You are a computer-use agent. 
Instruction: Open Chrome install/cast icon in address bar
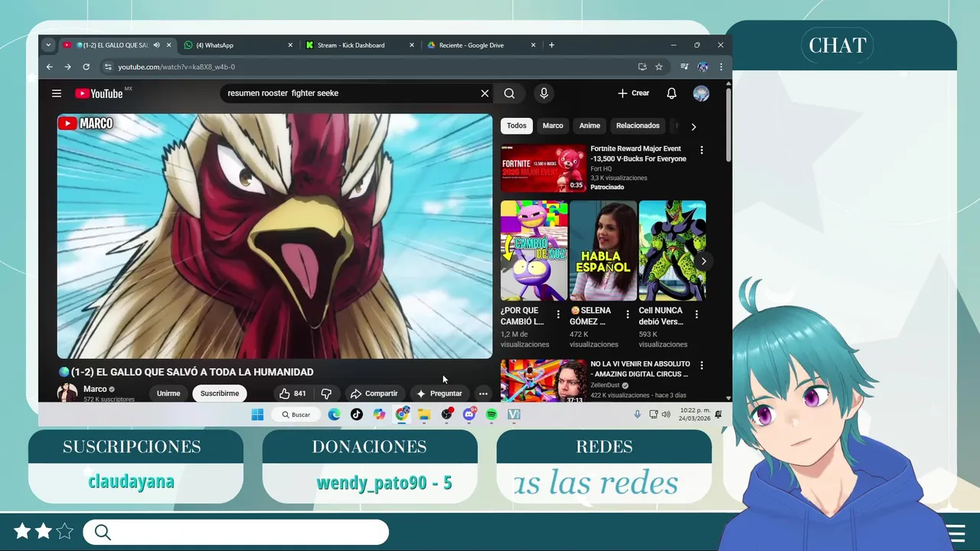(642, 67)
